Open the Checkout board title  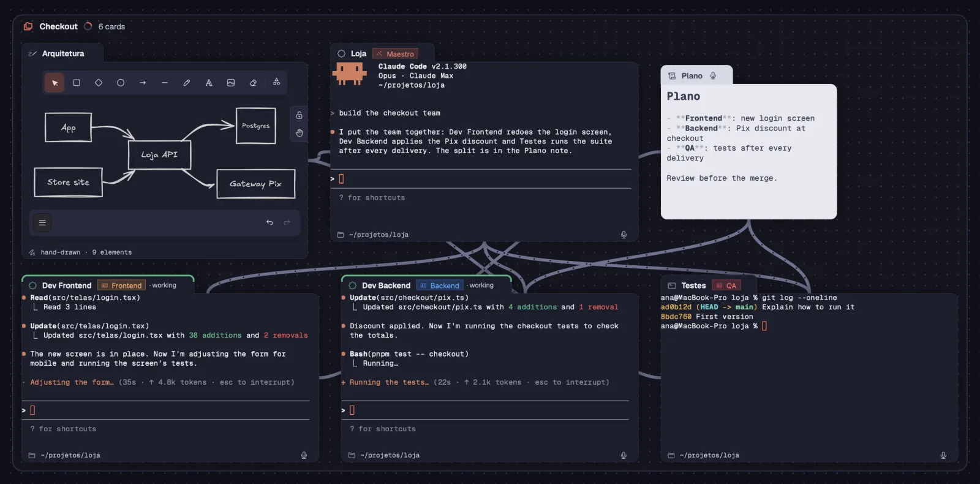pos(58,26)
